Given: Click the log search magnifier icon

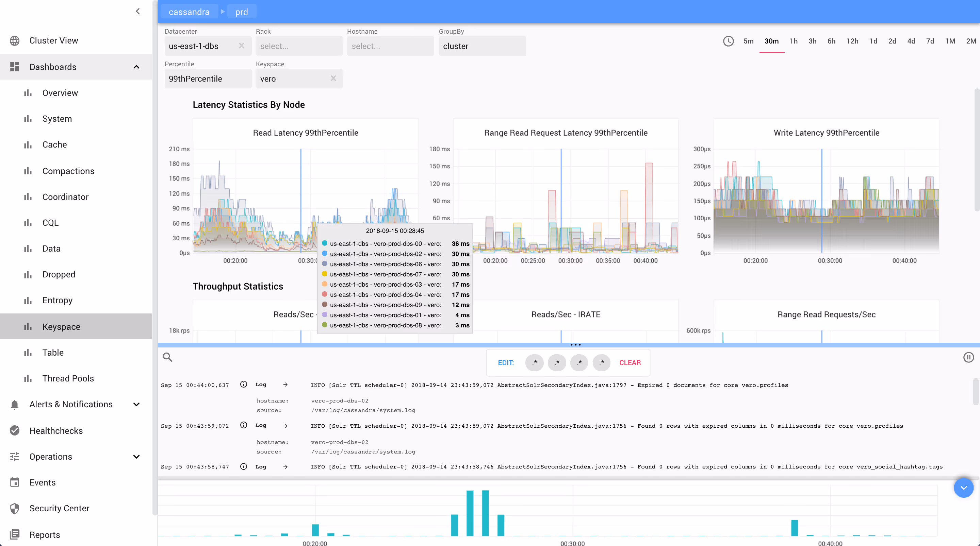Looking at the screenshot, I should pyautogui.click(x=167, y=357).
